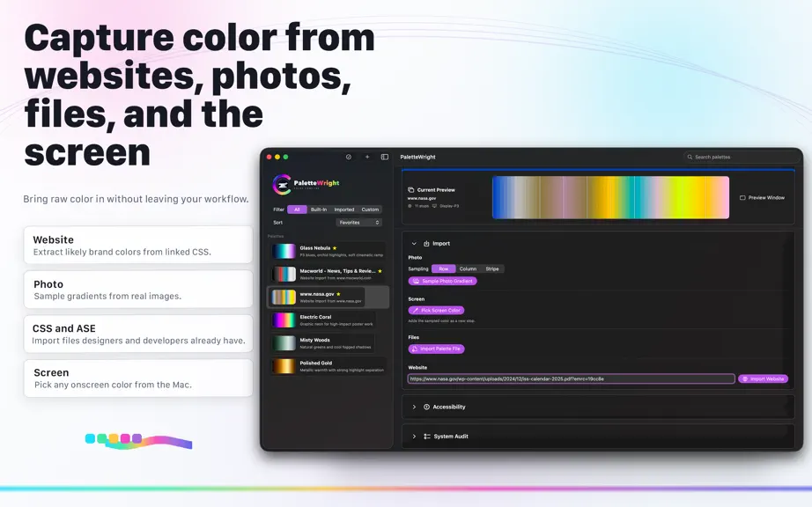Click the 'Current Preview' label
The width and height of the screenshot is (812, 507).
436,190
